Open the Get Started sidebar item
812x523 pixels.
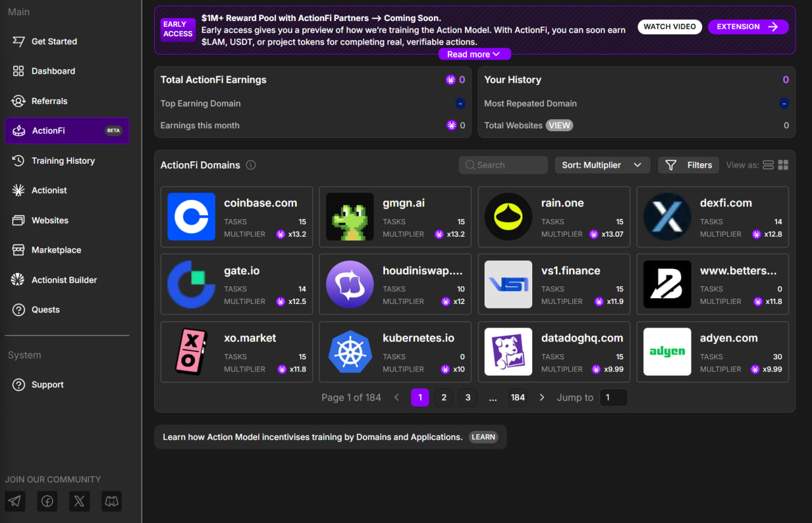[67, 41]
